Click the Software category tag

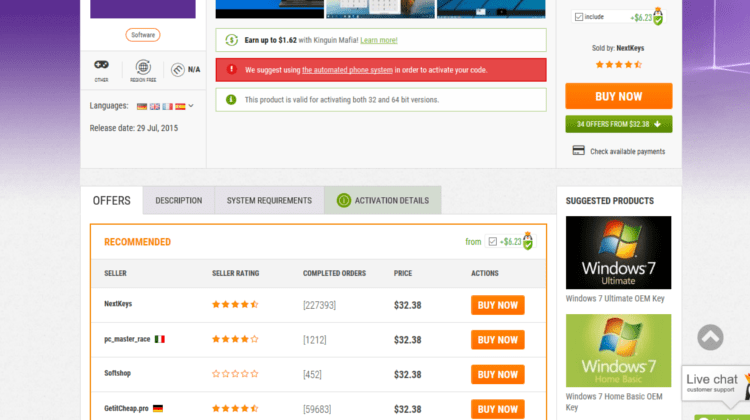click(x=143, y=35)
